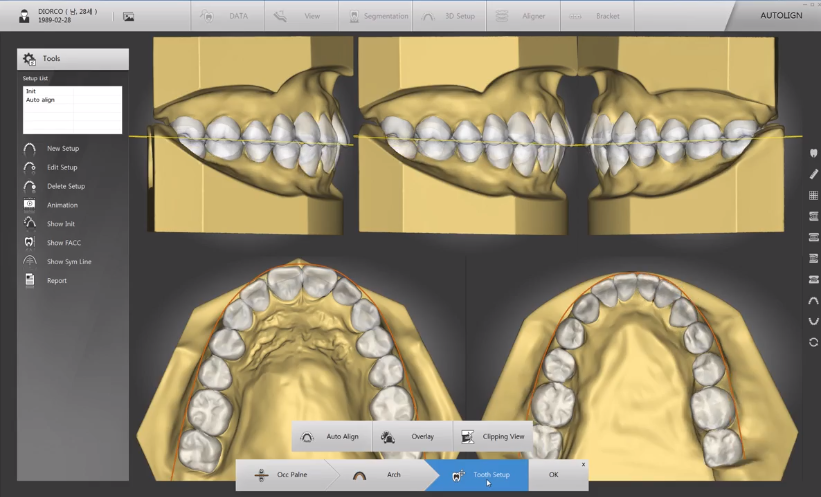Image resolution: width=821 pixels, height=497 pixels.
Task: Click the Report document icon
Action: (30, 281)
